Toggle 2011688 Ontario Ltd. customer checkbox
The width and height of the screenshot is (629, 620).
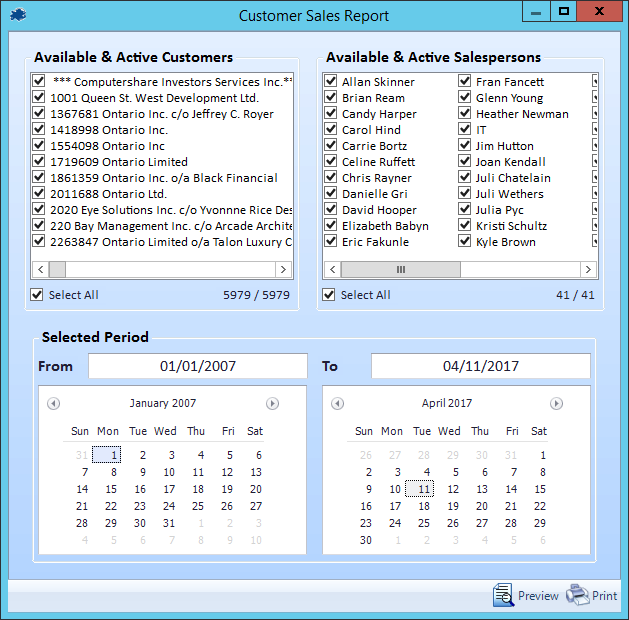tap(39, 194)
